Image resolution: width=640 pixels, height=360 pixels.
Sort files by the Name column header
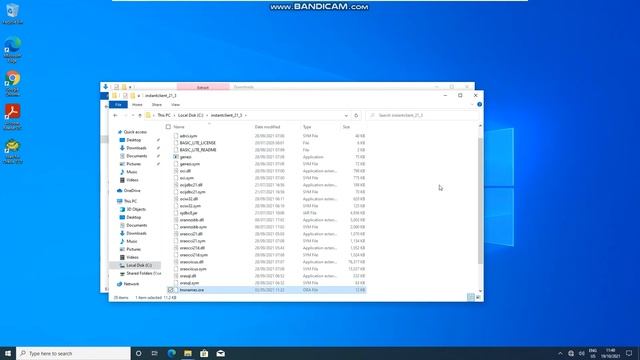[x=179, y=127]
